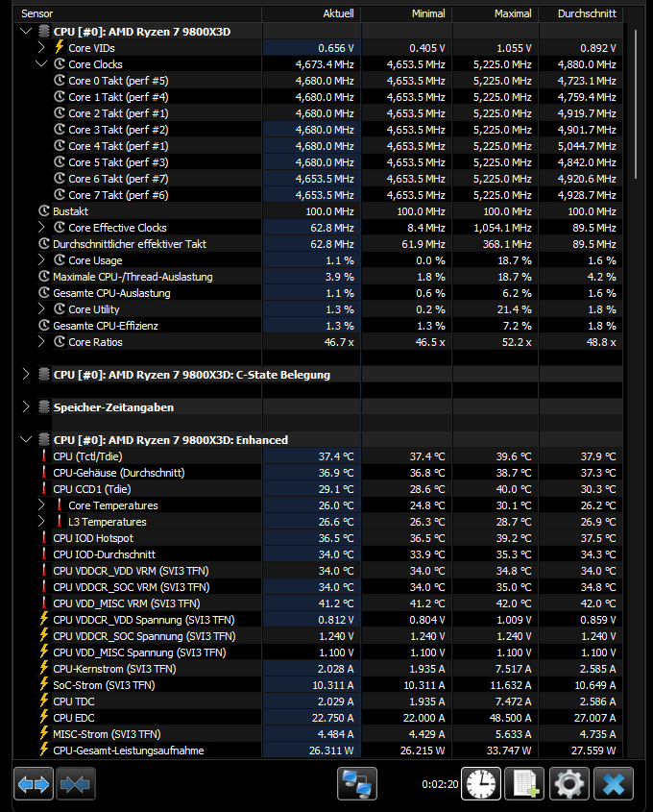
Task: Click the expand columns double-arrow button
Action: (x=34, y=784)
